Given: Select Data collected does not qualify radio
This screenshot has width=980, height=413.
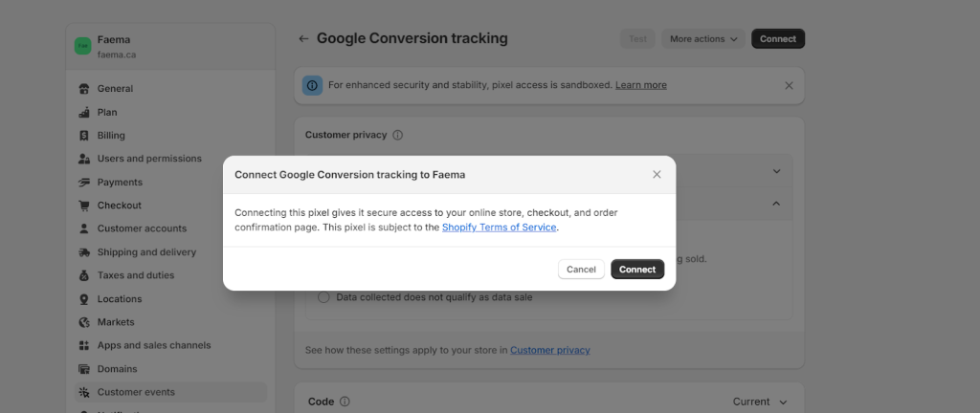Looking at the screenshot, I should coord(323,297).
